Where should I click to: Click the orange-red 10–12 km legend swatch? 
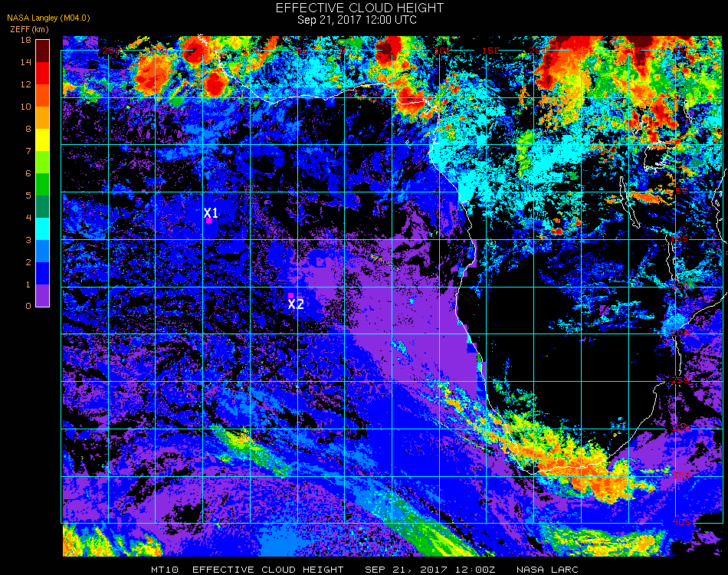[x=42, y=96]
